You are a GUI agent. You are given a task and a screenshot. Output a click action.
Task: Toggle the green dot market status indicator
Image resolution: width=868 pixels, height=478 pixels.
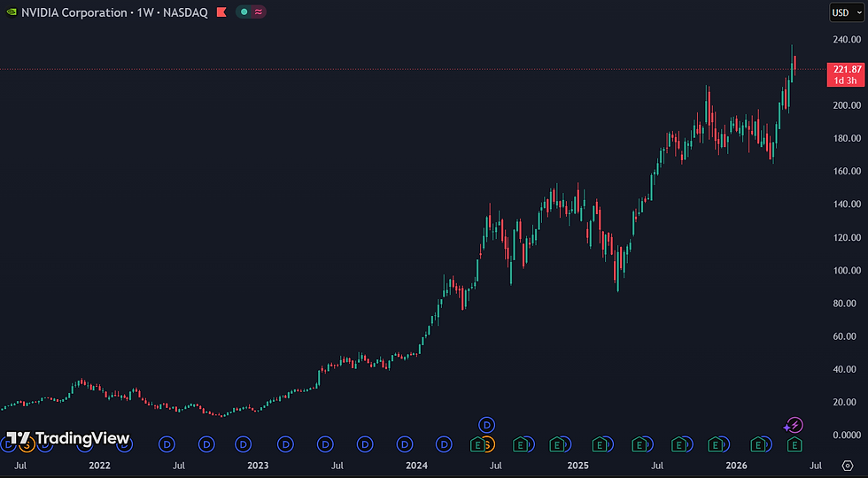[x=244, y=12]
